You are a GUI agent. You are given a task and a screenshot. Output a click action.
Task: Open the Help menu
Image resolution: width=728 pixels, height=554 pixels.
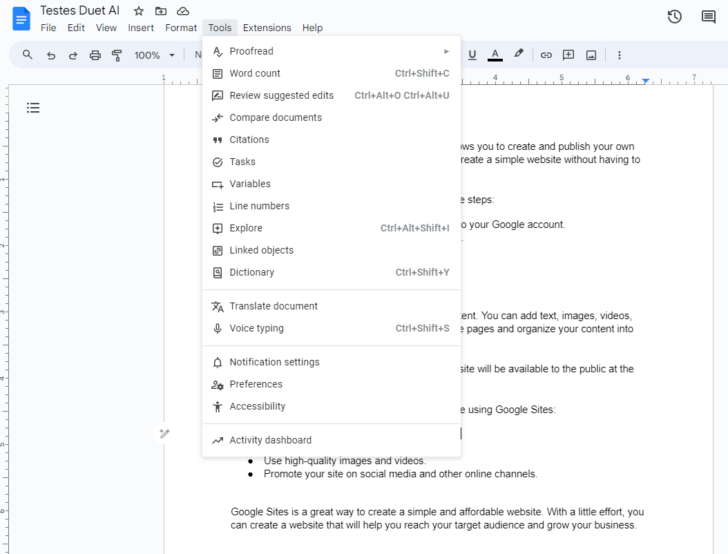312,28
